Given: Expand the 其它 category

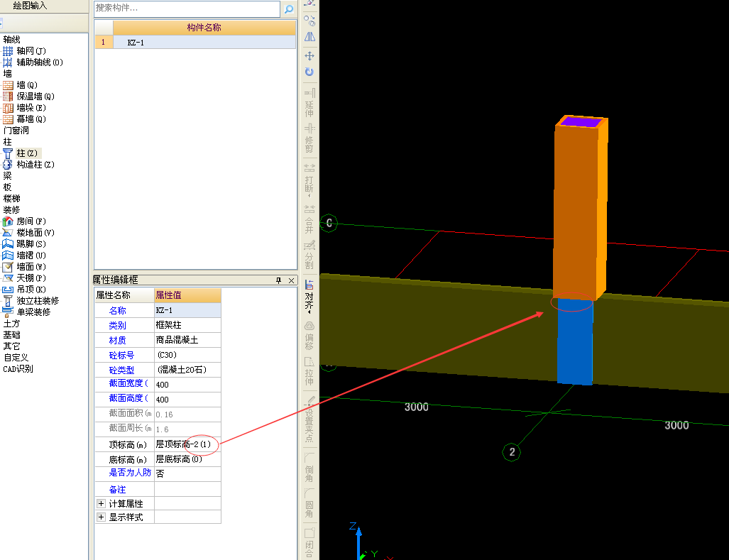Looking at the screenshot, I should 11,346.
